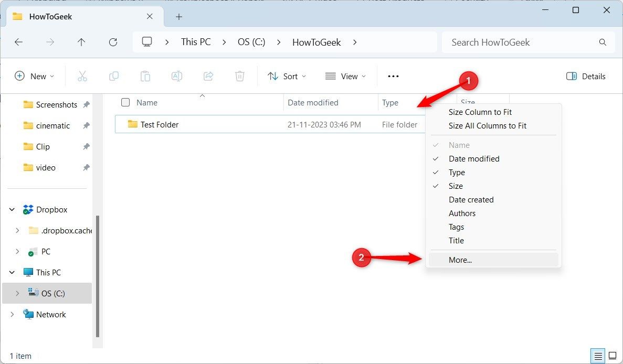The image size is (623, 364).
Task: Expand the Network tree node
Action: [x=12, y=314]
